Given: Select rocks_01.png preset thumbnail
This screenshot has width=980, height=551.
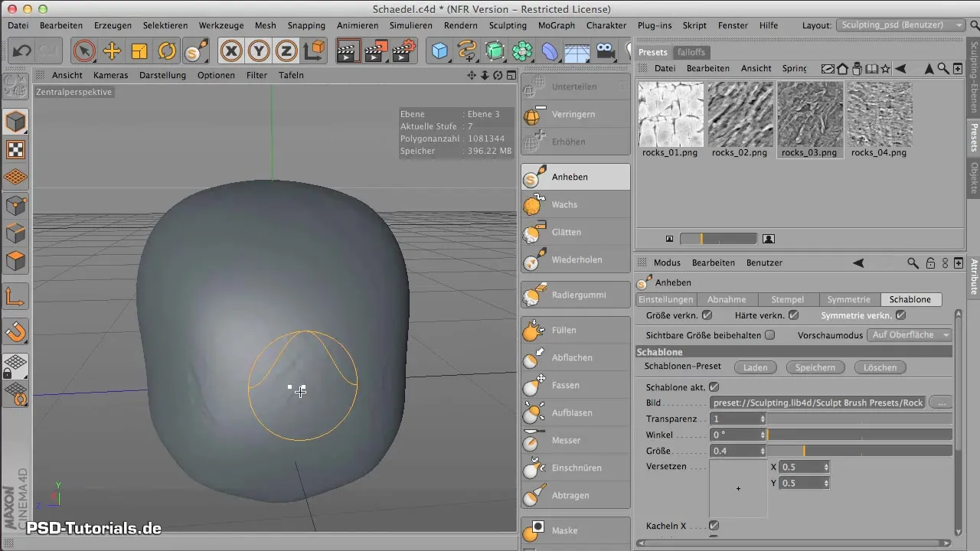Looking at the screenshot, I should (x=671, y=119).
